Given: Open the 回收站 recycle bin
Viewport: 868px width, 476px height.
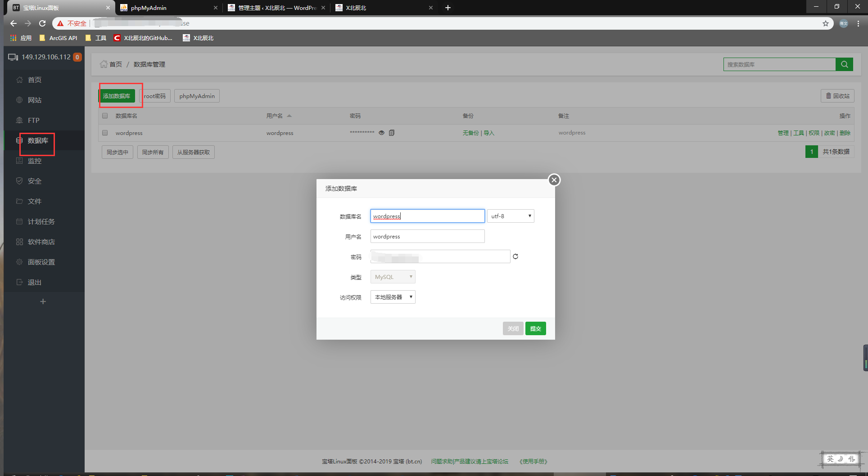Looking at the screenshot, I should [x=837, y=96].
